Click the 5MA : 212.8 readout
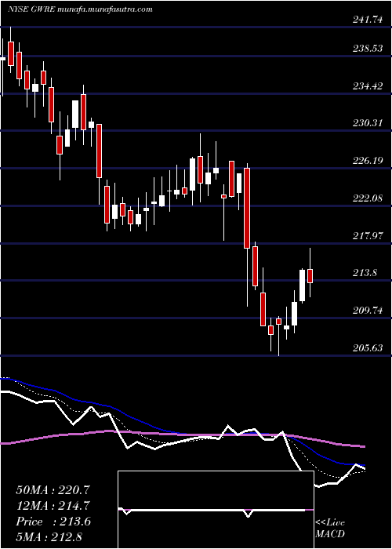 (x=49, y=537)
